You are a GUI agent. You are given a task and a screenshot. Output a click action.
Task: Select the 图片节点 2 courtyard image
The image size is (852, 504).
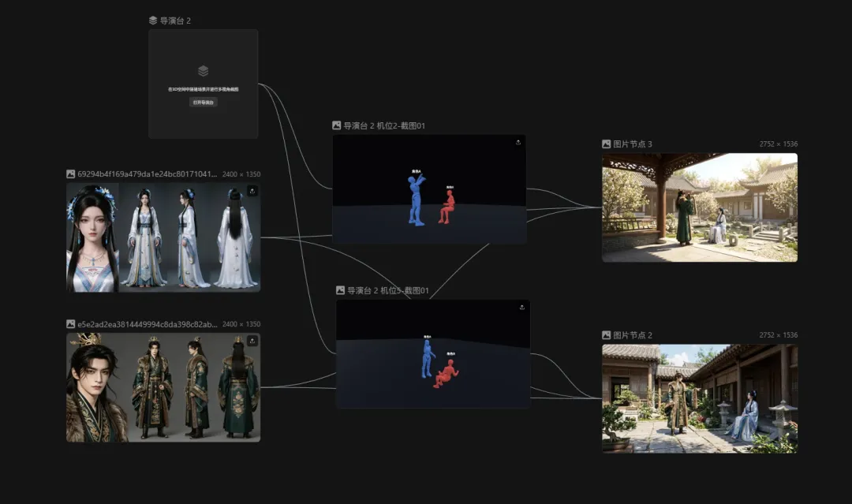click(x=700, y=398)
